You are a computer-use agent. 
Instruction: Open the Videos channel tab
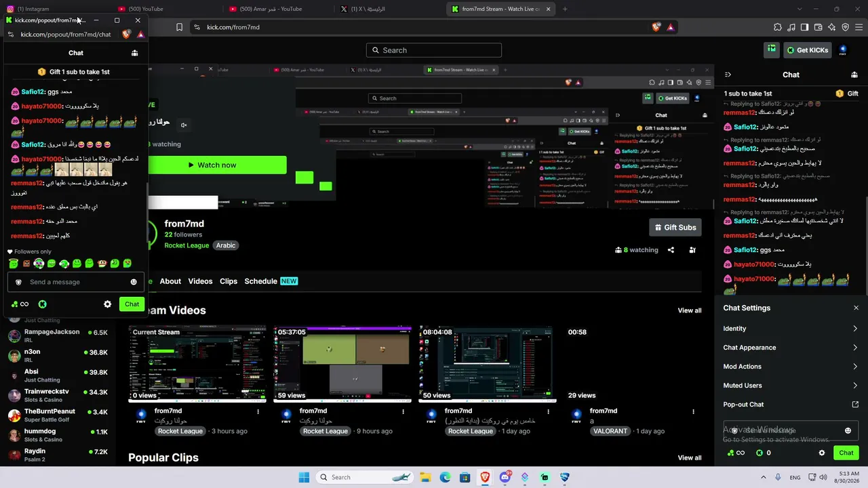tap(200, 281)
